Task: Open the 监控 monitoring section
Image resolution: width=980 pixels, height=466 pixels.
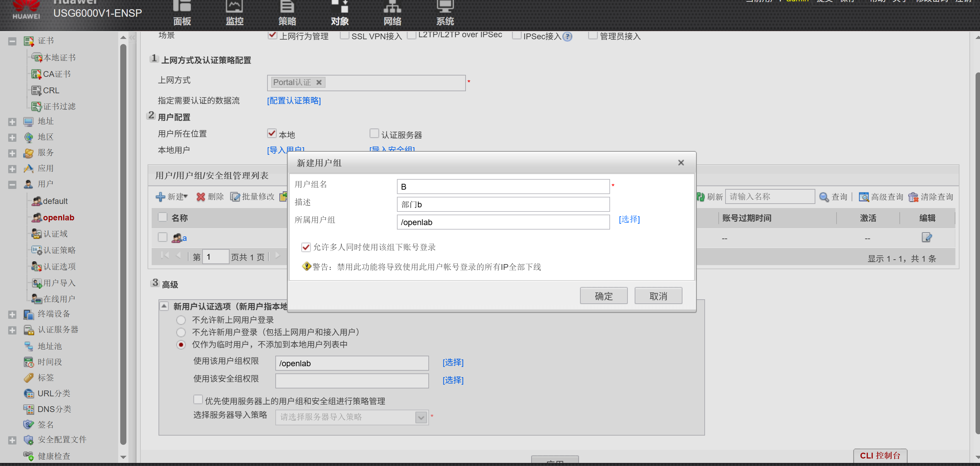Action: tap(234, 13)
